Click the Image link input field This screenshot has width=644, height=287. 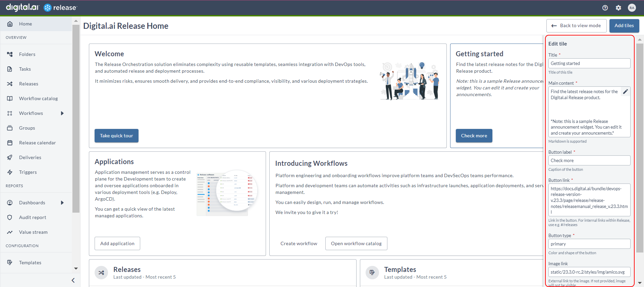coord(589,272)
